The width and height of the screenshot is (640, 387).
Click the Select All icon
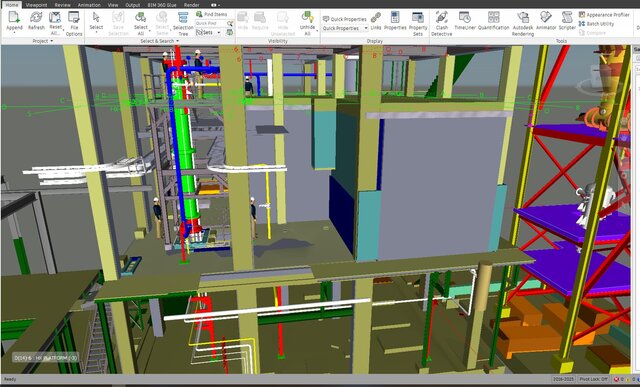[140, 17]
